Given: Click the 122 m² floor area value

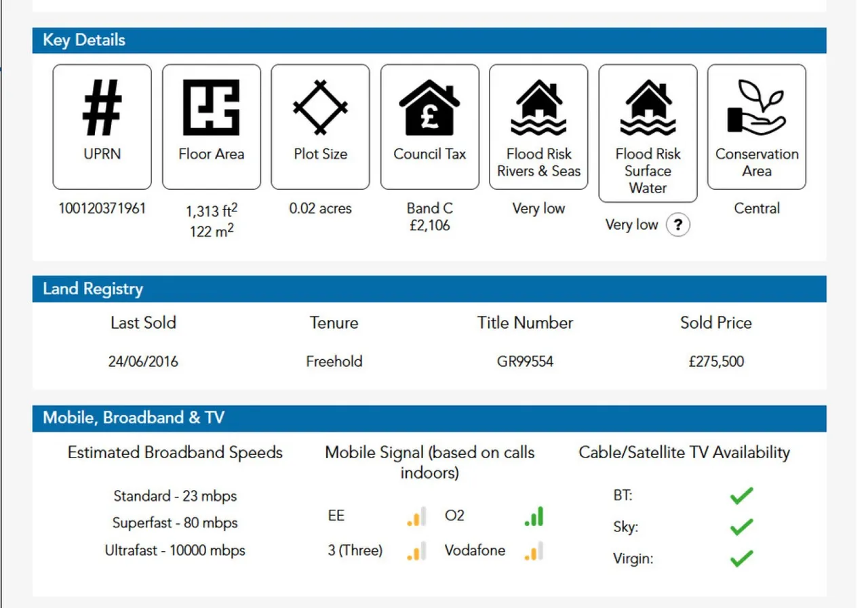Looking at the screenshot, I should (x=212, y=230).
